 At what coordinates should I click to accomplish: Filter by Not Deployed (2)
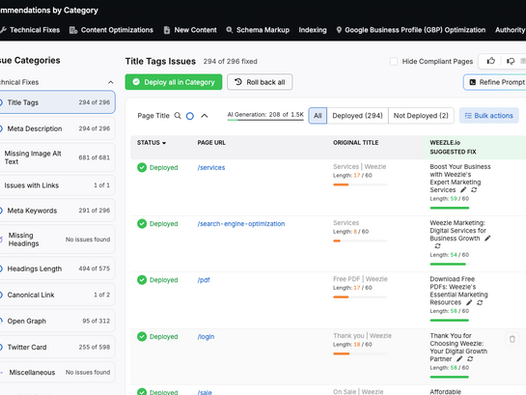pyautogui.click(x=421, y=116)
